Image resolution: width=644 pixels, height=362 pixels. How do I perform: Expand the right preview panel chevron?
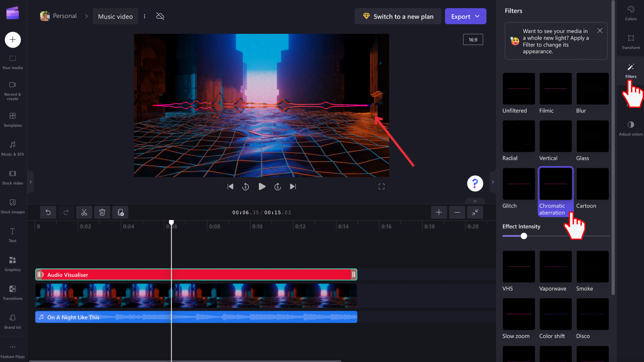[493, 182]
